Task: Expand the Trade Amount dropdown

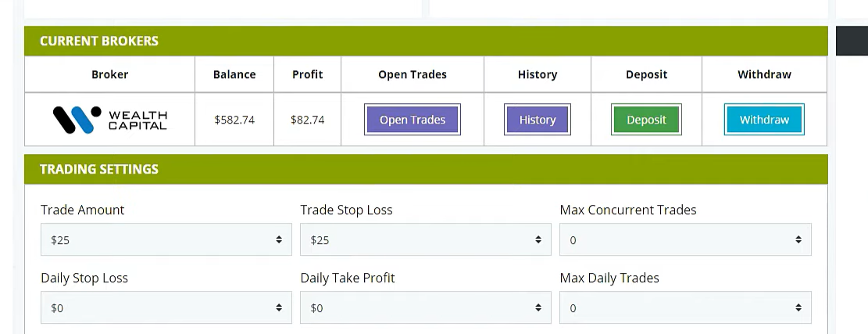Action: tap(166, 240)
